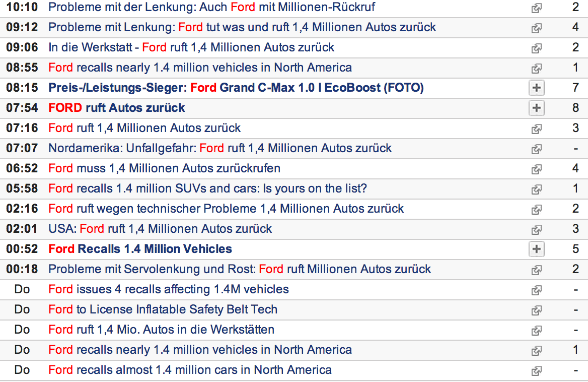This screenshot has height=382, width=588.
Task: Expand the Preis-/Leistungs-Sieger Grand C-Max entry
Action: point(537,88)
